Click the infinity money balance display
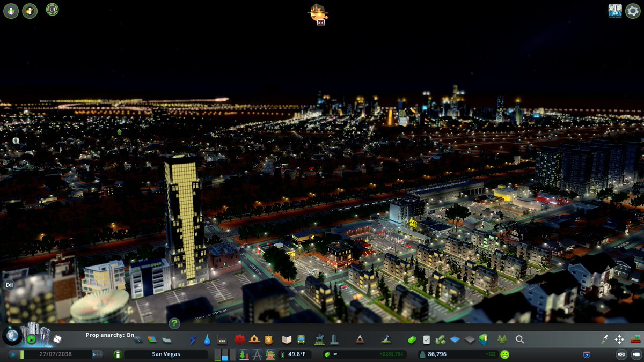Image resolution: width=644 pixels, height=362 pixels. pyautogui.click(x=365, y=354)
